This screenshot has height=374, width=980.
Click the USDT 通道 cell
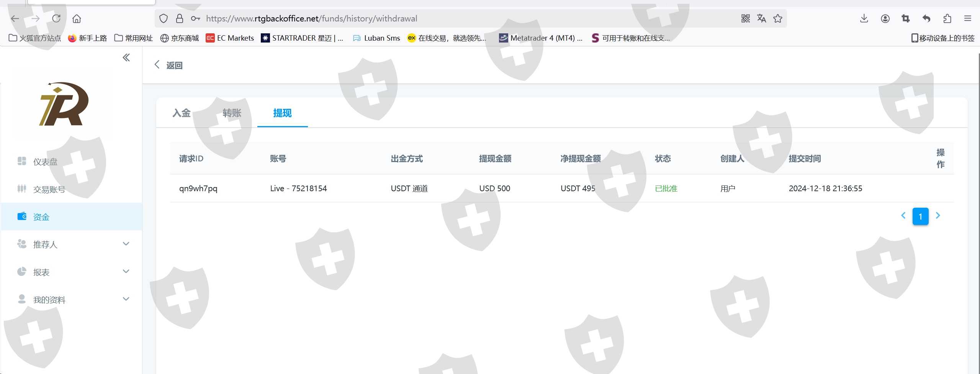(x=409, y=189)
